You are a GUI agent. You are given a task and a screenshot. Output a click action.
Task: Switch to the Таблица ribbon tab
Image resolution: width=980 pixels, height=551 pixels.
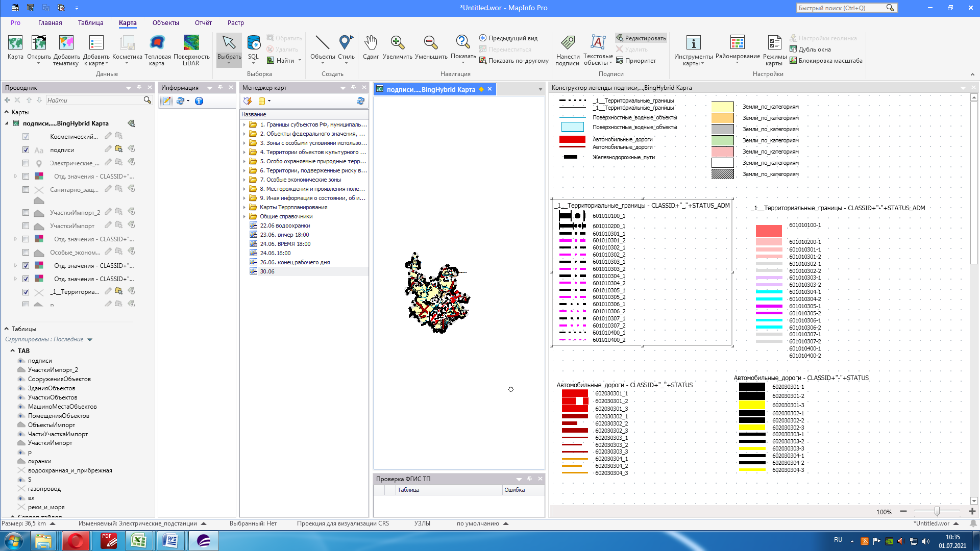(x=90, y=23)
